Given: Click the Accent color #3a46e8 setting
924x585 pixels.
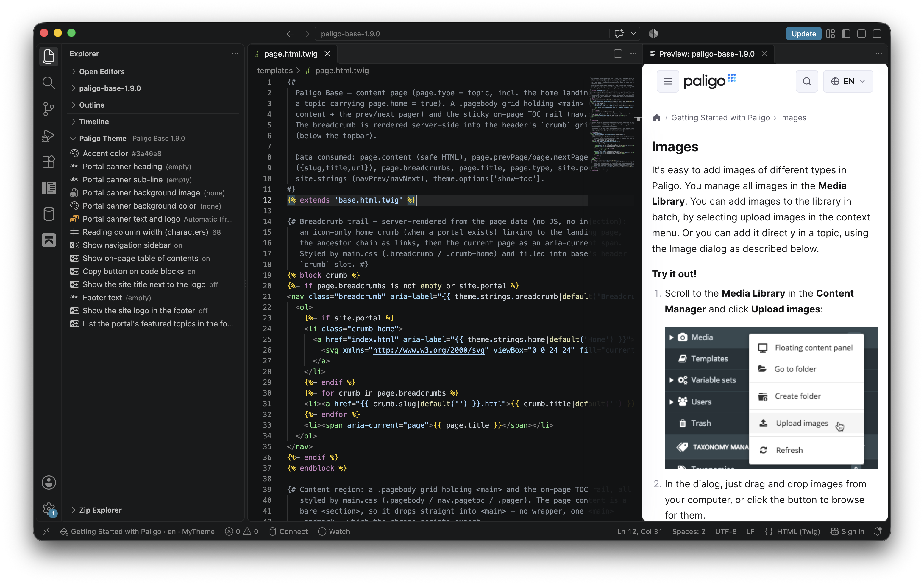Looking at the screenshot, I should click(x=154, y=153).
